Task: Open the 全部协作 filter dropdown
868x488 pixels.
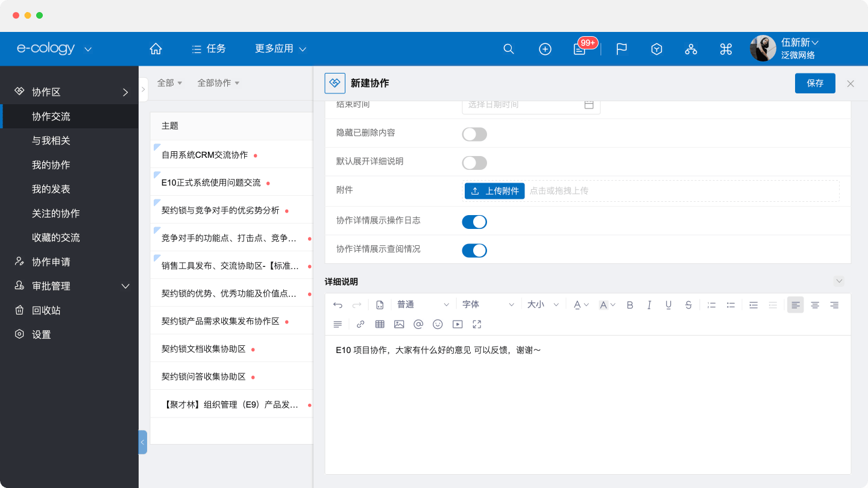Action: coord(218,83)
